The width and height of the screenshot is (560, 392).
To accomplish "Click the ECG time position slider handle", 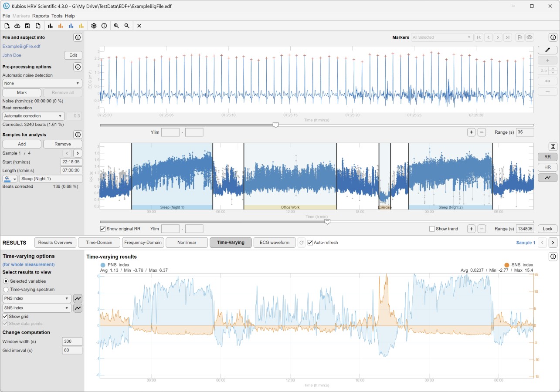I will [275, 125].
